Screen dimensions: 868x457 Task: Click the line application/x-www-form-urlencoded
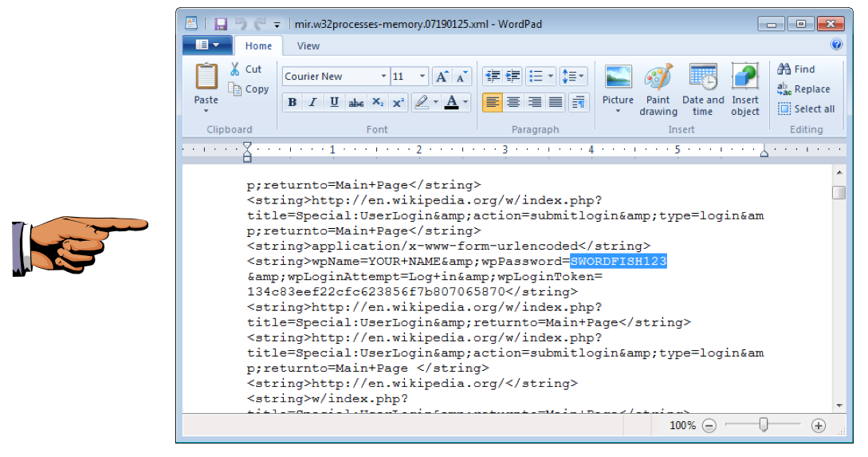click(449, 246)
